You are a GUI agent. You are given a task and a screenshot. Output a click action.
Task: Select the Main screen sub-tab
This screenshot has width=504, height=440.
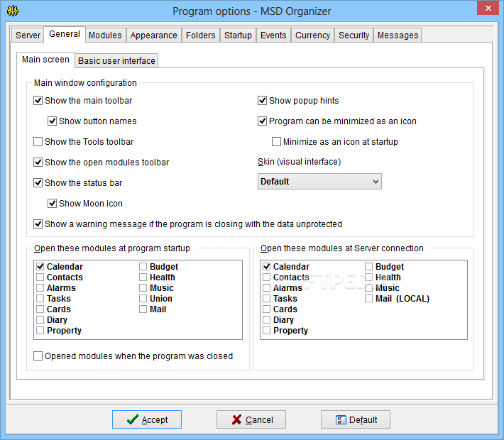click(45, 60)
